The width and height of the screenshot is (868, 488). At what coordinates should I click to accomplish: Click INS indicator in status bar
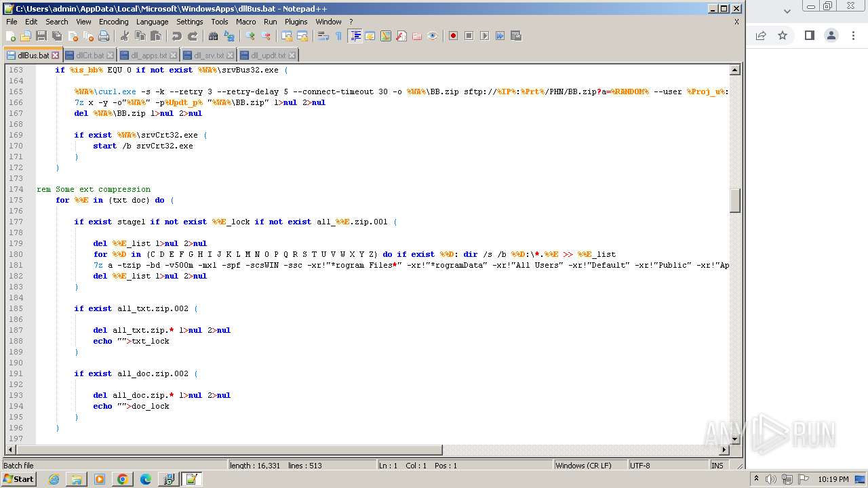tap(717, 466)
